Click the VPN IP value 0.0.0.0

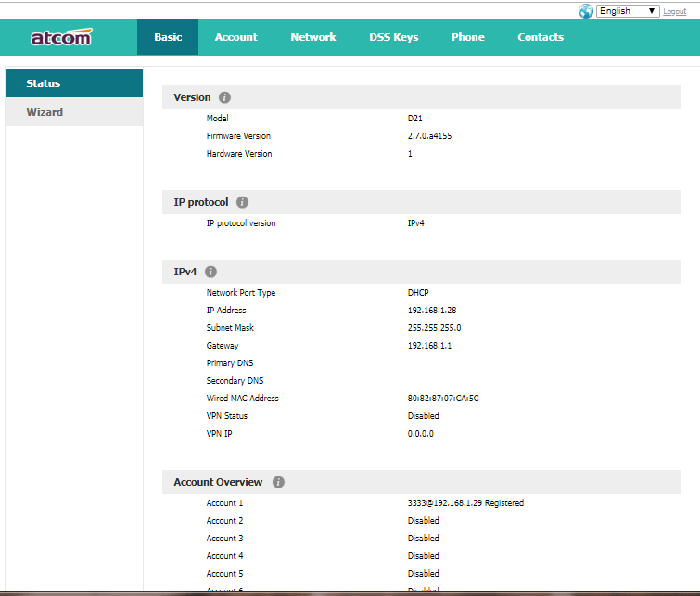click(421, 433)
